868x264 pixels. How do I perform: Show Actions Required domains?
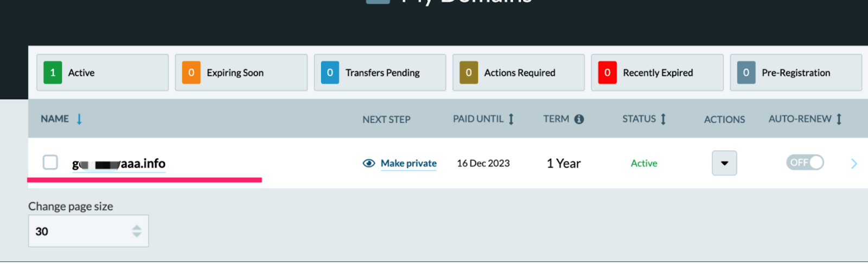(519, 73)
